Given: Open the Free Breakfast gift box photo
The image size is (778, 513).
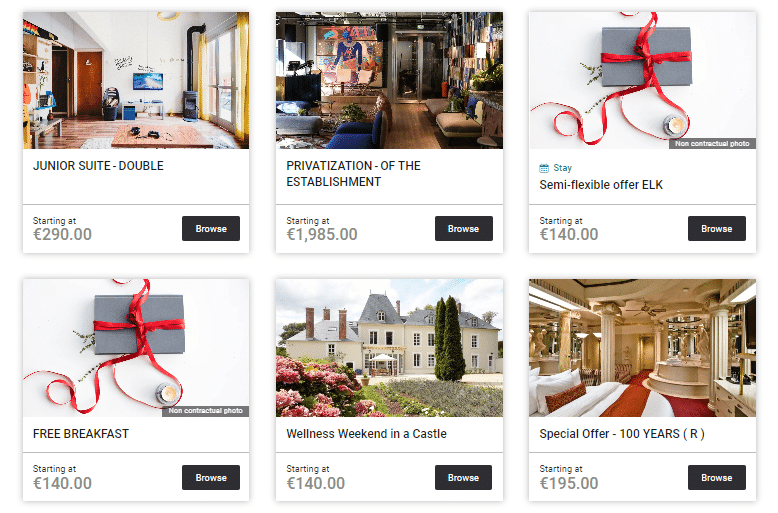Looking at the screenshot, I should tap(136, 348).
